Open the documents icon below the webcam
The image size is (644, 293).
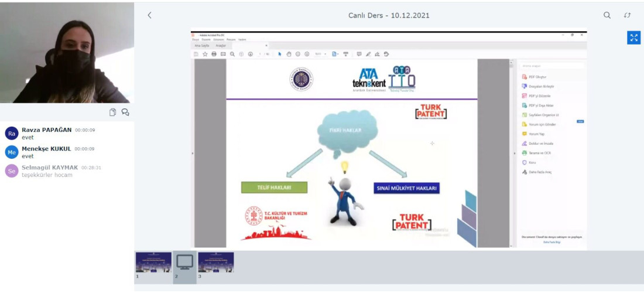113,112
